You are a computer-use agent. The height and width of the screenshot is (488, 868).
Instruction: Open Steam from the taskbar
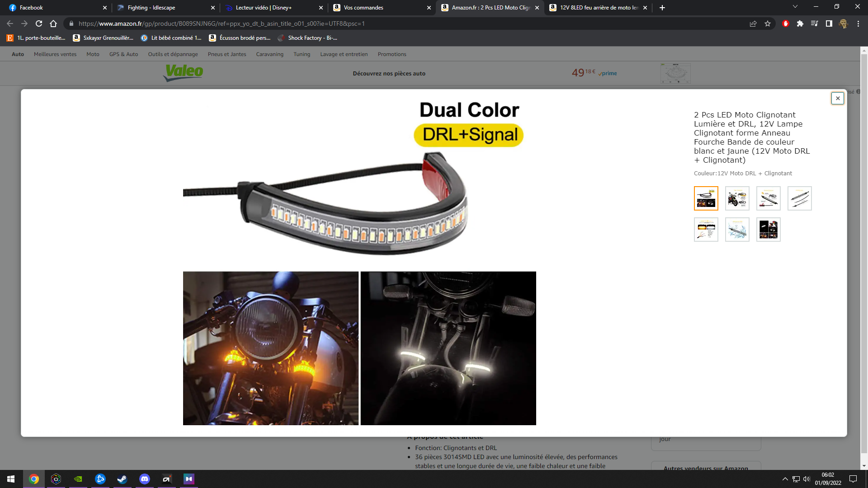click(x=122, y=479)
